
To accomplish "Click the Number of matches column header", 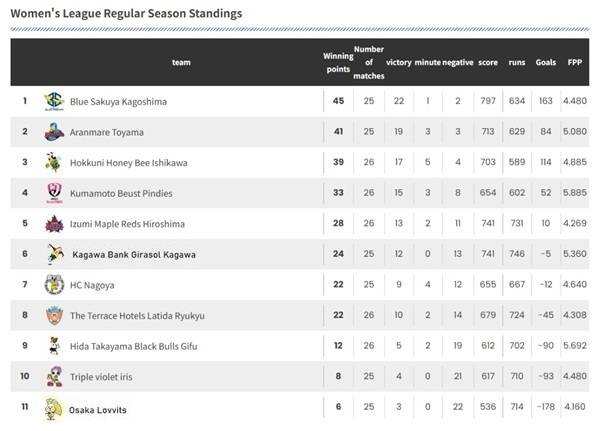I will pyautogui.click(x=369, y=62).
